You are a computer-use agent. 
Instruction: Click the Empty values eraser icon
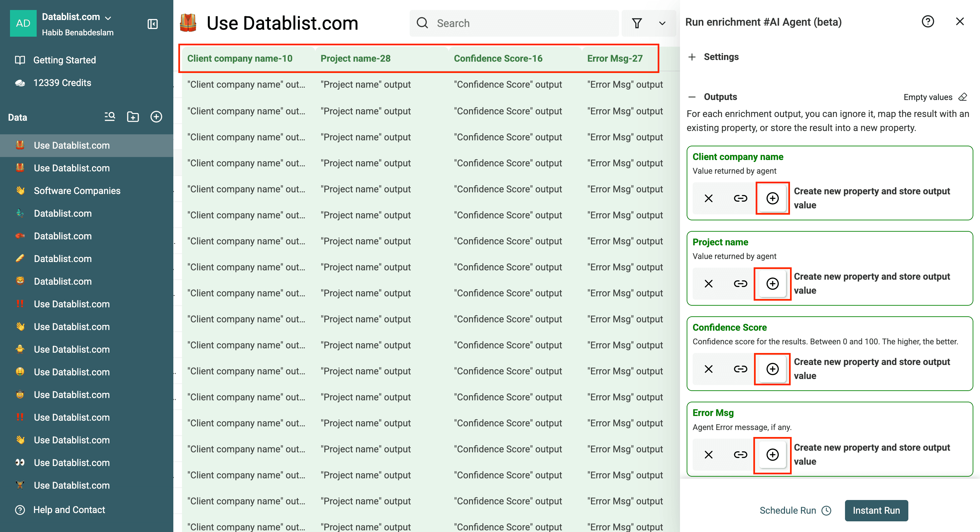pos(963,97)
